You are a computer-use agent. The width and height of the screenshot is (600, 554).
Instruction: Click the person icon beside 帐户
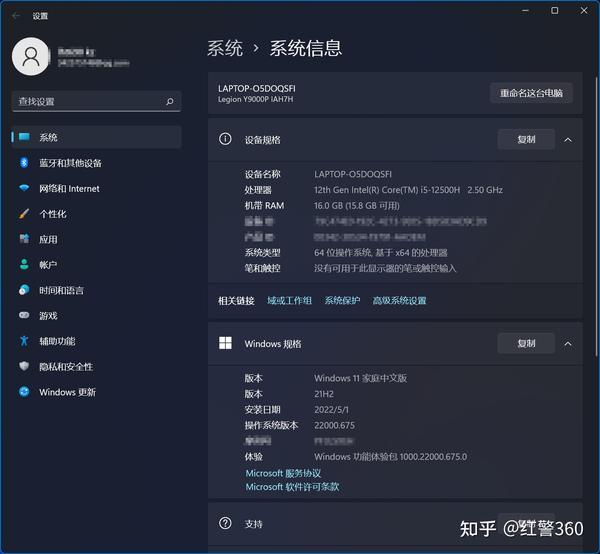24,264
